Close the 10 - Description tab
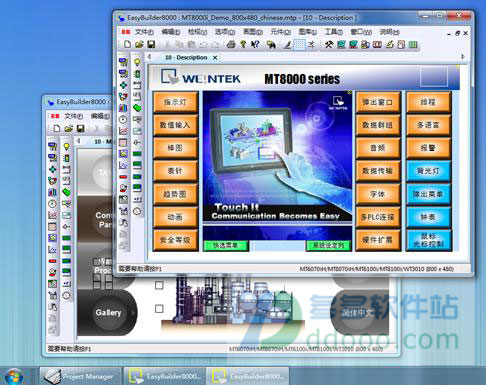The width and height of the screenshot is (486, 385). point(215,58)
